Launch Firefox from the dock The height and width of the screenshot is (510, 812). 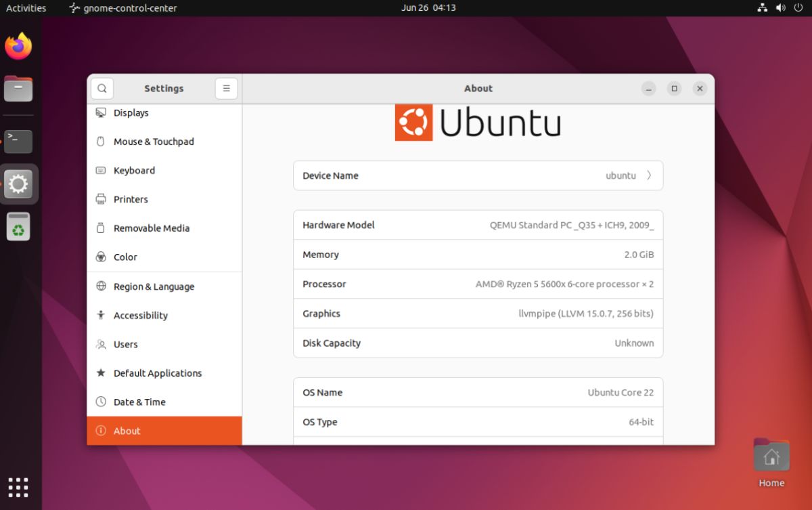click(18, 45)
